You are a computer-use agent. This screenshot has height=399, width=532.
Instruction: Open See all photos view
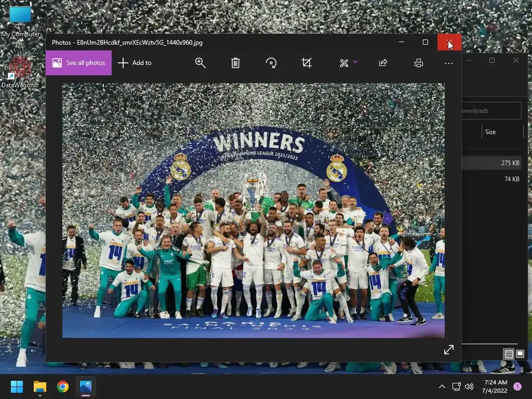79,63
